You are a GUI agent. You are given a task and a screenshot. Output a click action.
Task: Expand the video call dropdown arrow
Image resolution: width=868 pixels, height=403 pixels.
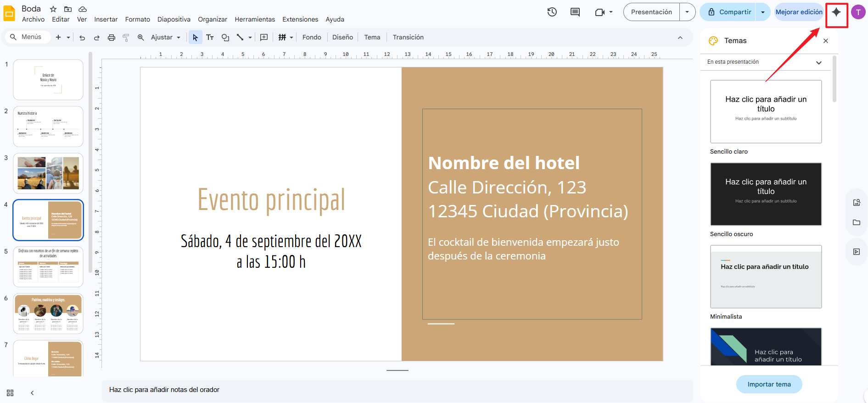[611, 12]
